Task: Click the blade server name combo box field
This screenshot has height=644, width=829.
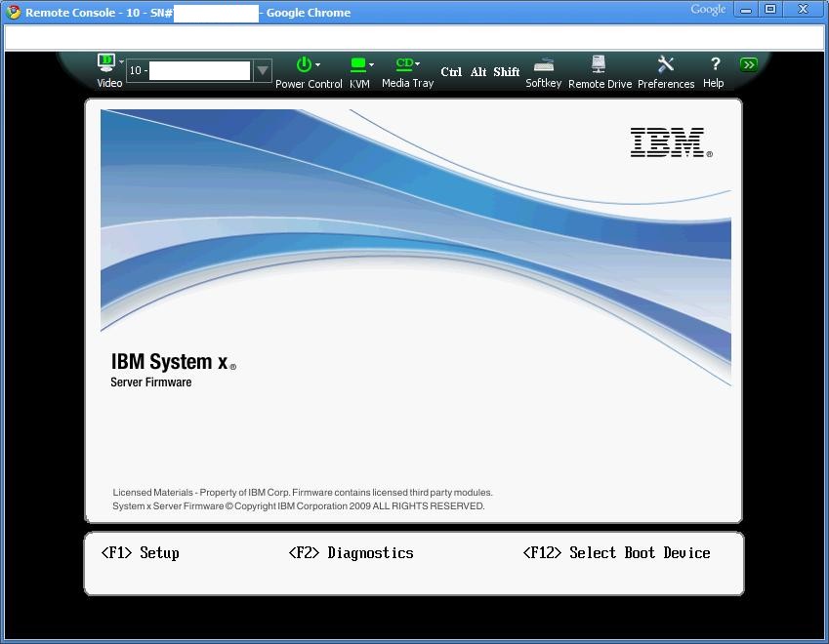Action: tap(189, 70)
